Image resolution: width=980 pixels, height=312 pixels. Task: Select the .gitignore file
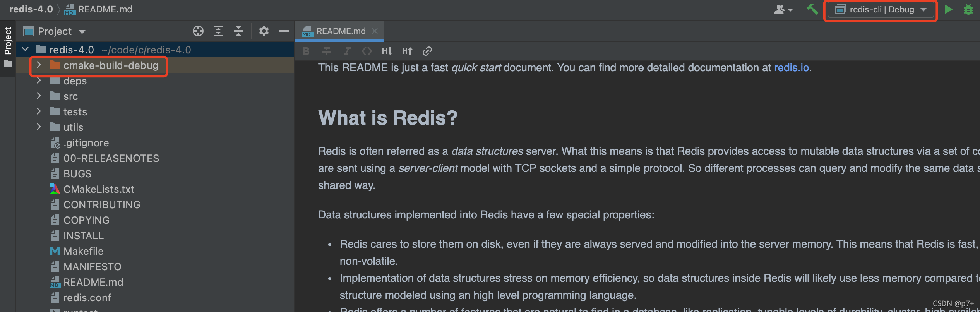pyautogui.click(x=86, y=143)
